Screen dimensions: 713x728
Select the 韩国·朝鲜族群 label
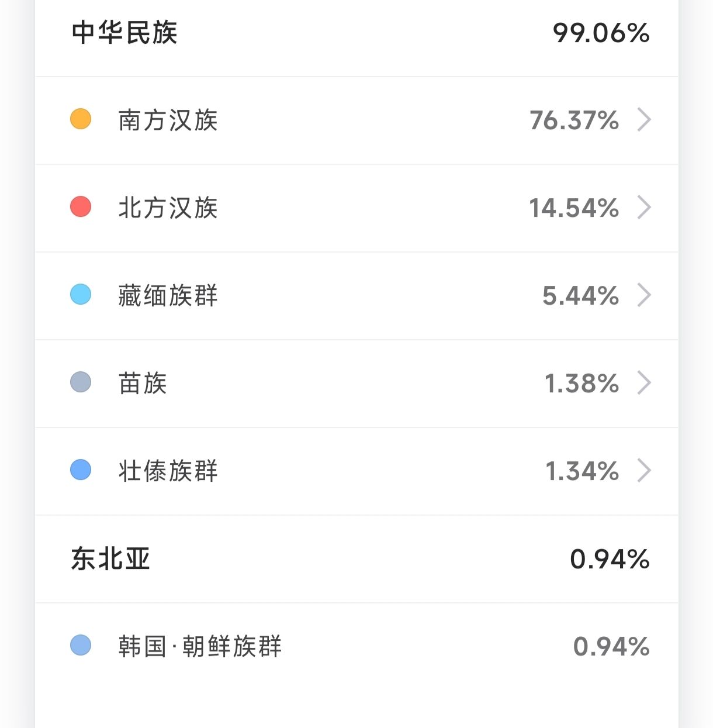tap(200, 647)
